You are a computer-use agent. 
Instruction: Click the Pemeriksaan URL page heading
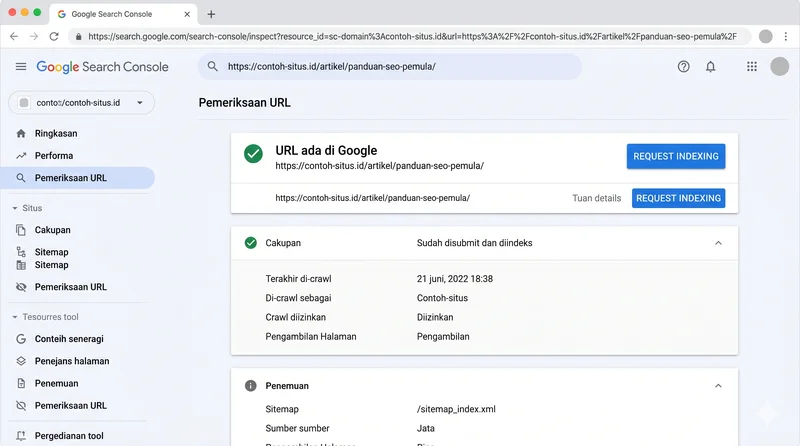pyautogui.click(x=244, y=103)
